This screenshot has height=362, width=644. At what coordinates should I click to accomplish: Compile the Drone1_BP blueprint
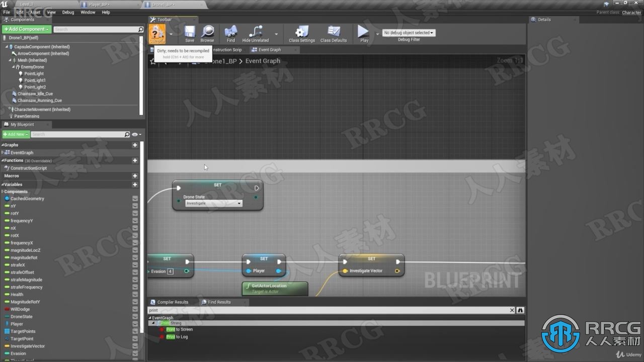(x=157, y=34)
